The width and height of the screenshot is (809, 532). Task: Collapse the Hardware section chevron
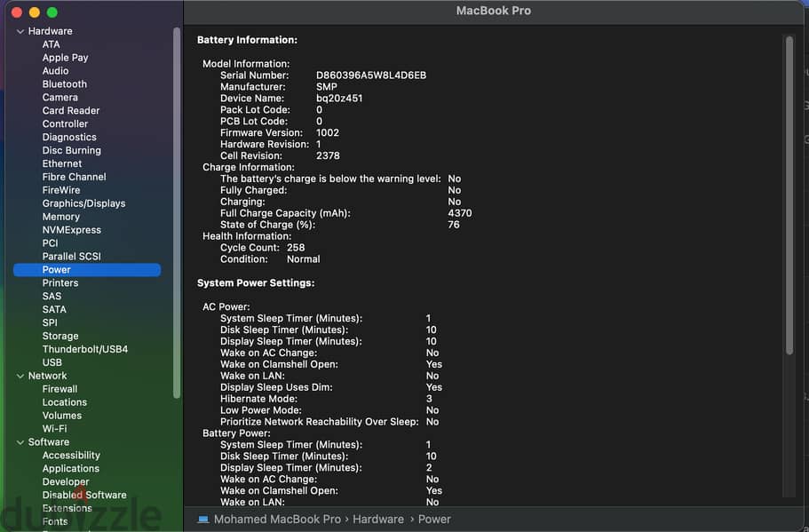coord(20,31)
